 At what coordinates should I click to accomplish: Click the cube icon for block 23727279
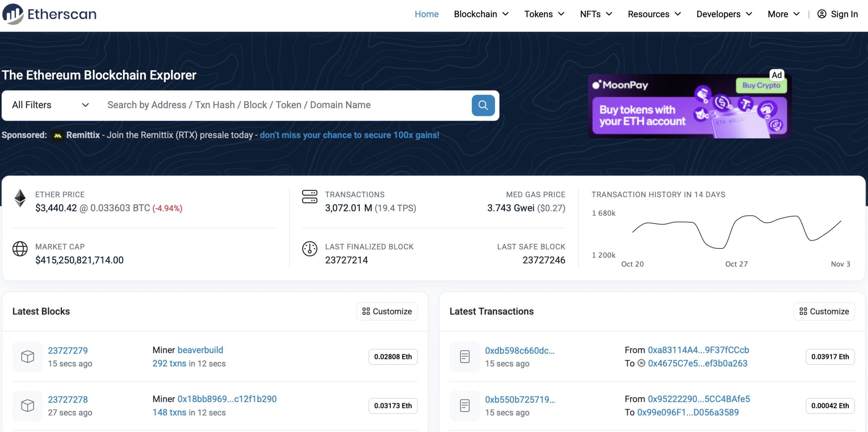pyautogui.click(x=27, y=357)
